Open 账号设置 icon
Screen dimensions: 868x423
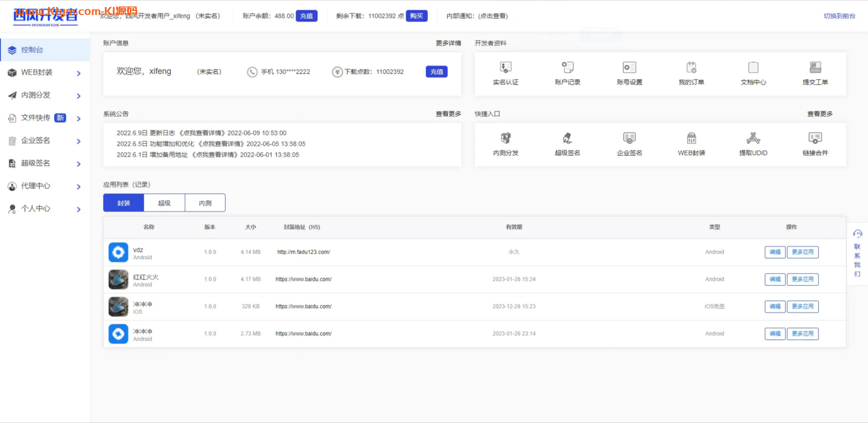coord(629,68)
